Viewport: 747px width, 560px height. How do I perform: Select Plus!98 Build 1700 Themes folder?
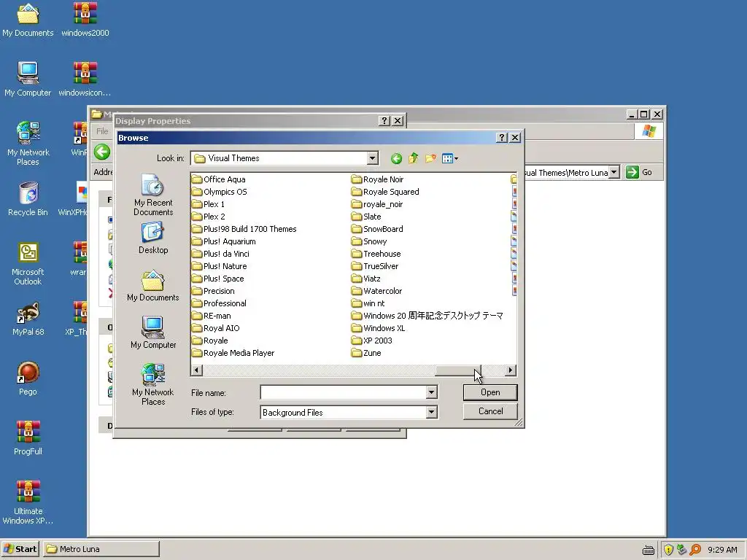(244, 229)
